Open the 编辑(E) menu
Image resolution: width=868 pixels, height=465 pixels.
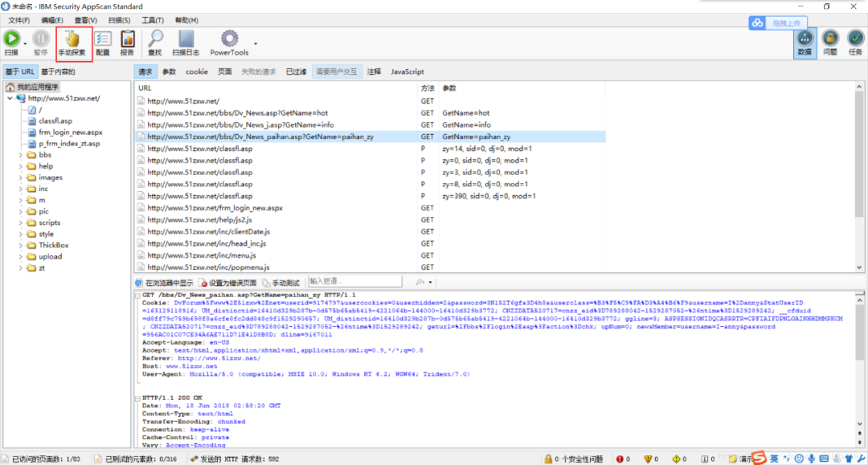point(52,20)
